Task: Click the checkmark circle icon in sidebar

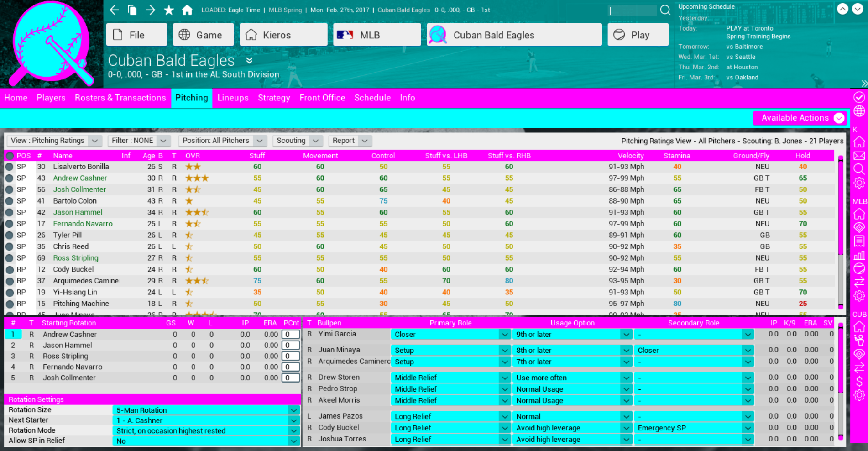Action: [859, 97]
